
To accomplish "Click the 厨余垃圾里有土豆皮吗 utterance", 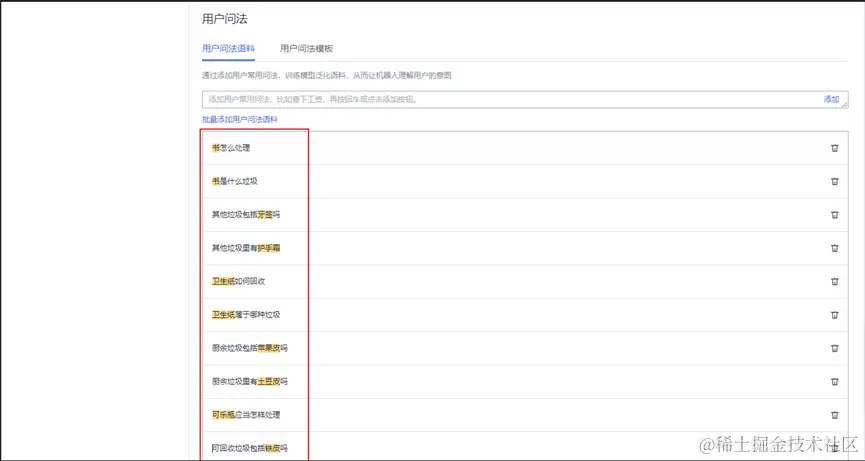I will point(250,381).
